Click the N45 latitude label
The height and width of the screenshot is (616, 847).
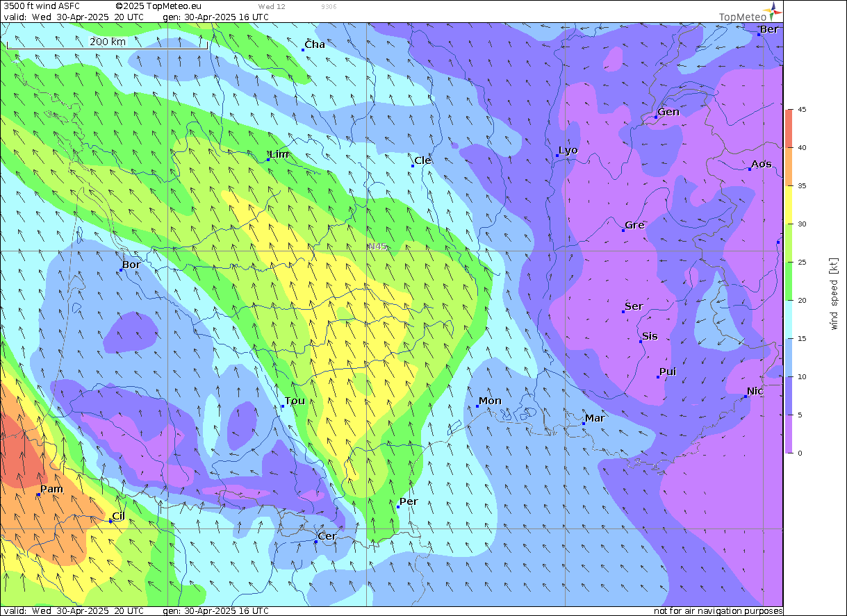[377, 247]
